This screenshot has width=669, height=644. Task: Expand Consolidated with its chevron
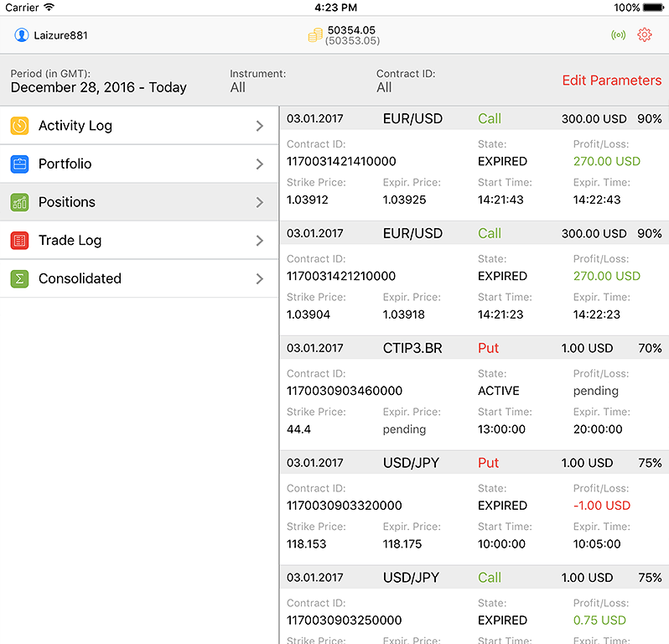(x=259, y=278)
